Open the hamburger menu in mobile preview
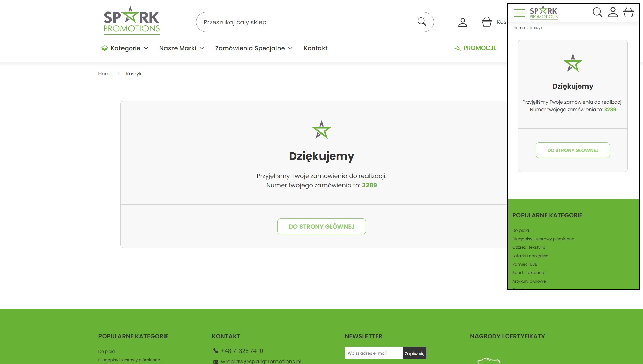This screenshot has width=643, height=364. (x=519, y=13)
